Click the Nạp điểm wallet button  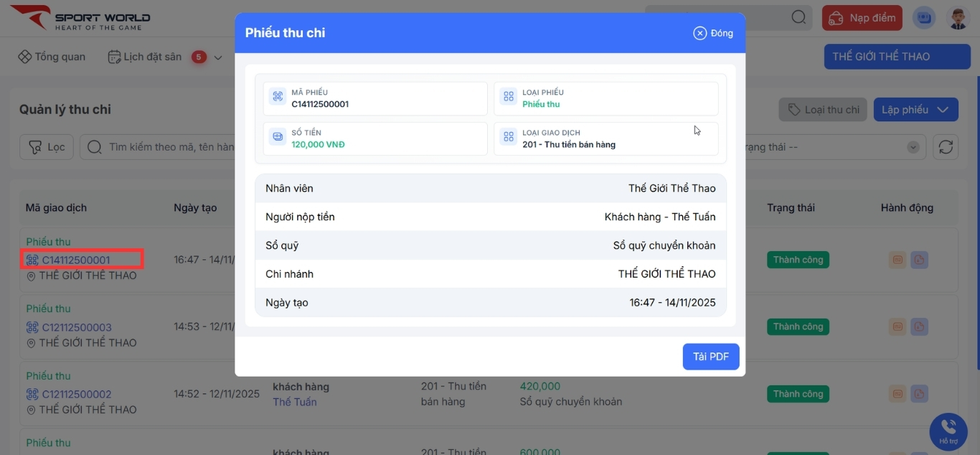(862, 18)
